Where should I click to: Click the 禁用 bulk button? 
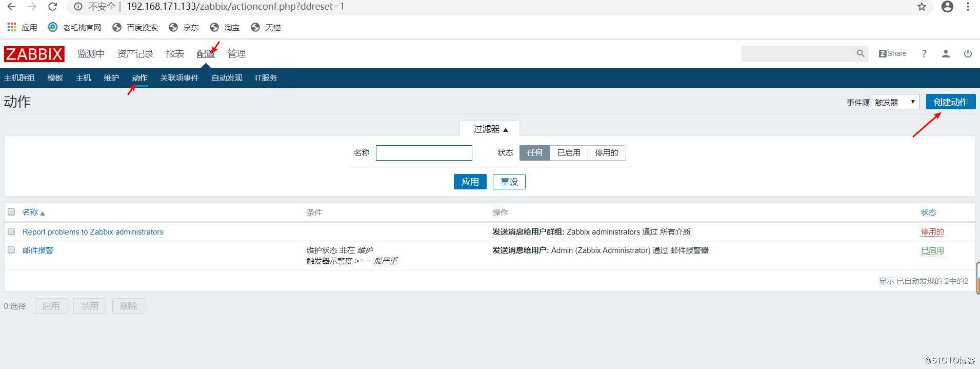[90, 306]
